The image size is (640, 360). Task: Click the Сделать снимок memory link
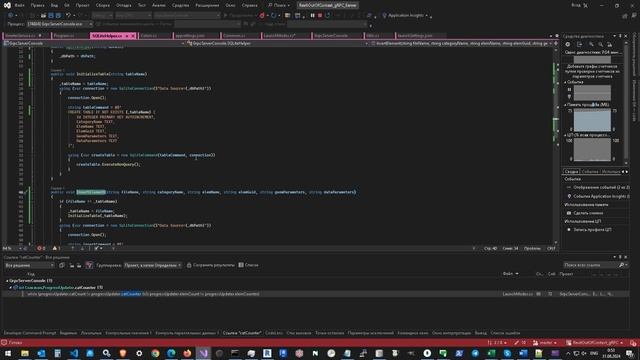588,213
